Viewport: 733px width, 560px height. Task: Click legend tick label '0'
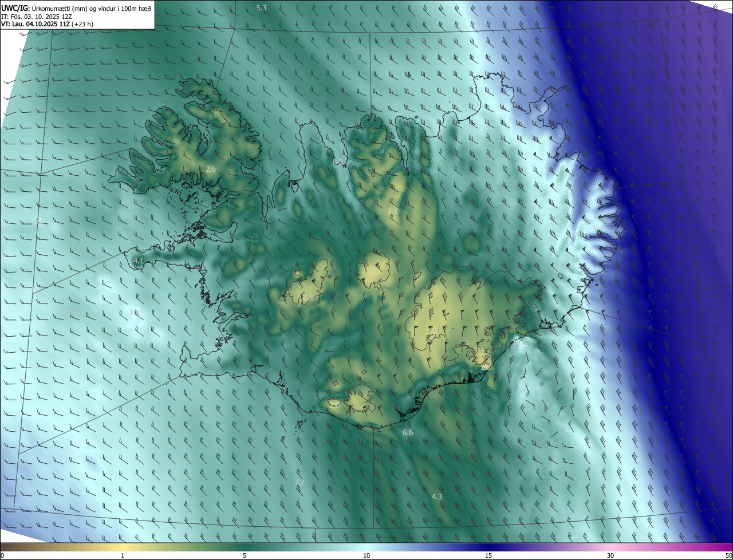click(2, 556)
